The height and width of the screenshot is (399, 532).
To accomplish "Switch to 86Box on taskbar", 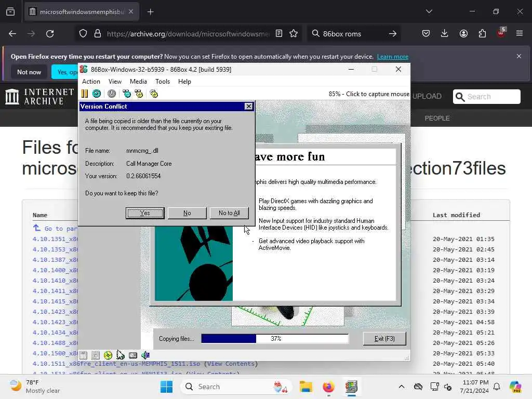I will tap(352, 387).
